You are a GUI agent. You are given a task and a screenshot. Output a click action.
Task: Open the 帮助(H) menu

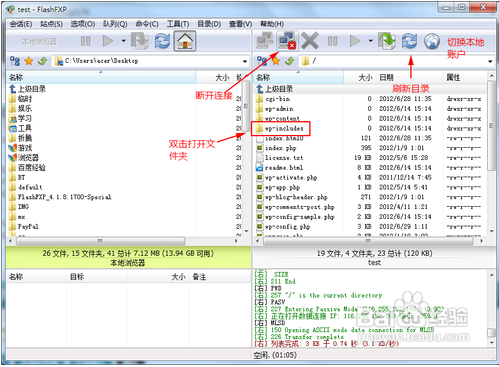pyautogui.click(x=272, y=24)
